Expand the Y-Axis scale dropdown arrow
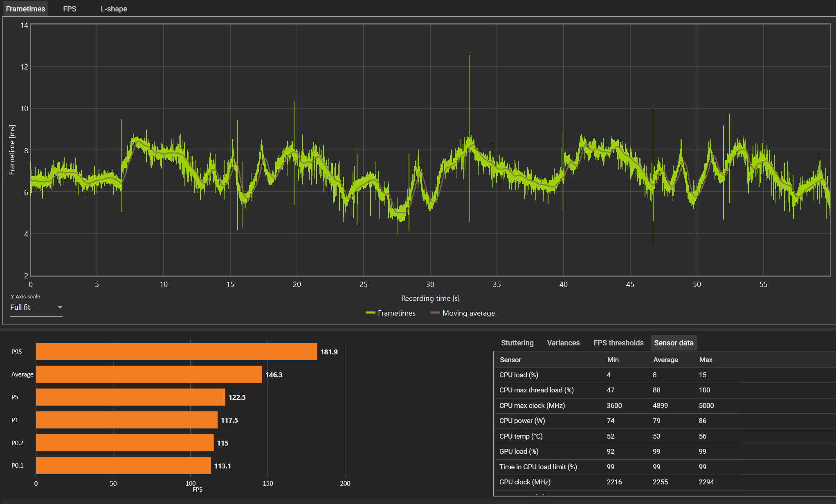The height and width of the screenshot is (504, 836). pyautogui.click(x=60, y=307)
